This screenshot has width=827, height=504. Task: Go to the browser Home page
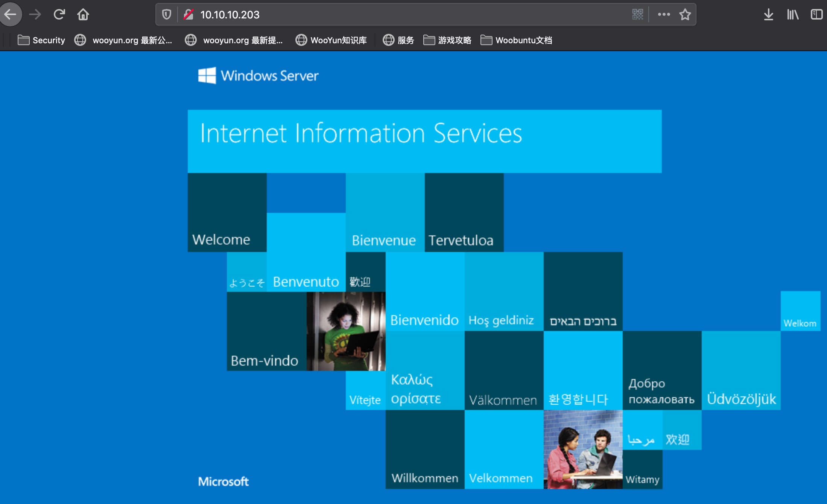pyautogui.click(x=83, y=15)
